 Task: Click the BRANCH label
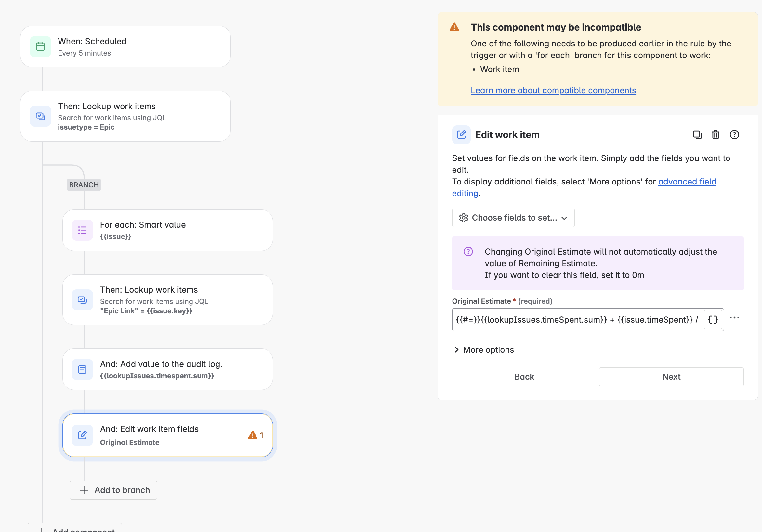pos(84,185)
